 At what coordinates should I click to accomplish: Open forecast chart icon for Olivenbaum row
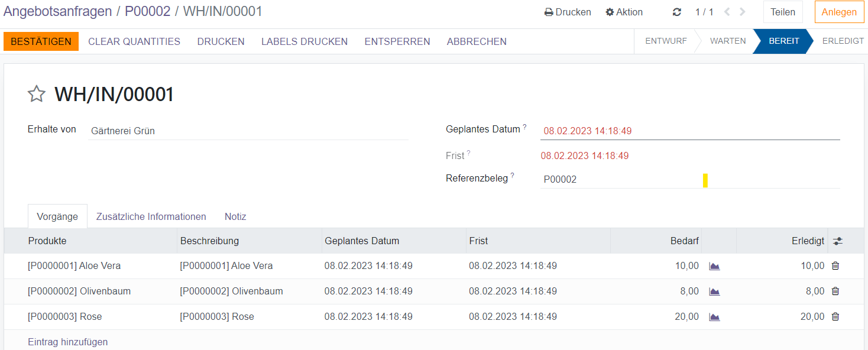tap(714, 291)
